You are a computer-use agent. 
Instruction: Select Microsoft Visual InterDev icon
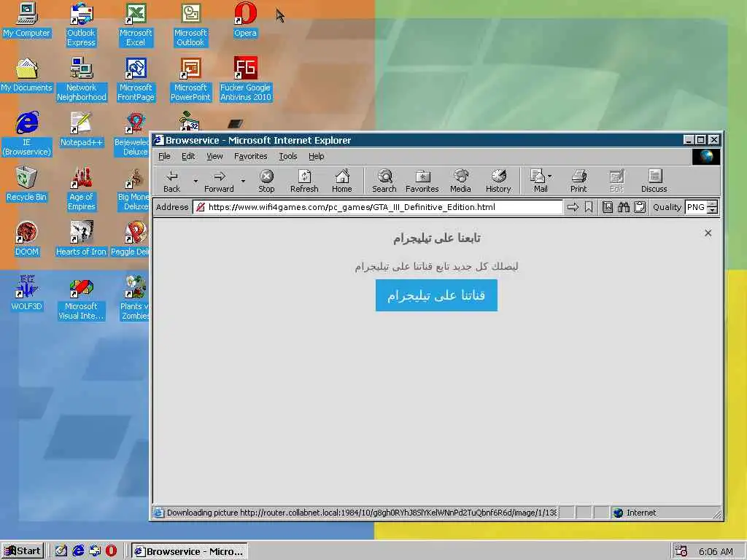(81, 298)
